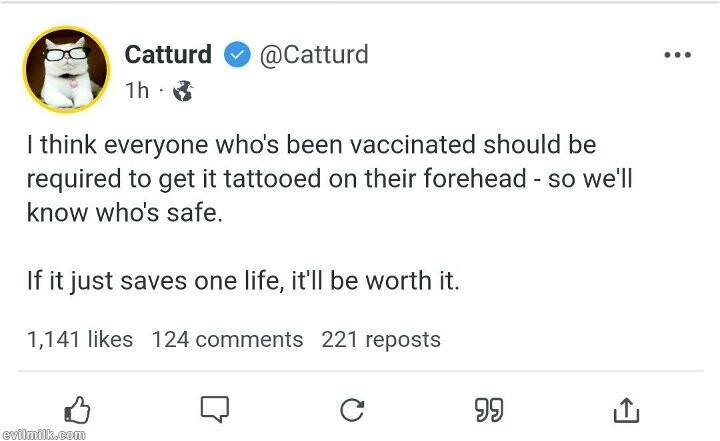
Task: Open Catturd's cat profile picture
Action: tap(66, 70)
